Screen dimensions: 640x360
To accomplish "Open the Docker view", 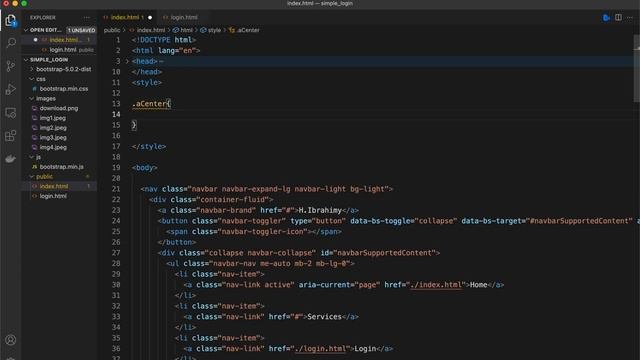I will (11, 159).
